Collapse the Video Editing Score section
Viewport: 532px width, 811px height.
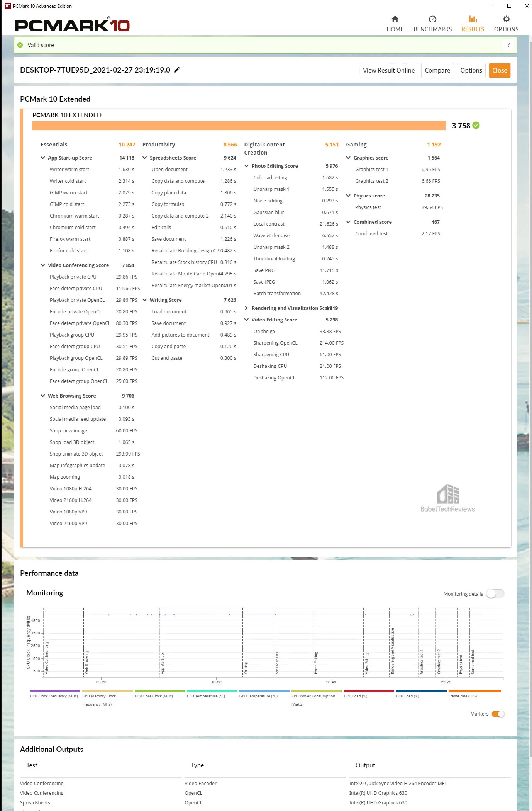[x=247, y=320]
